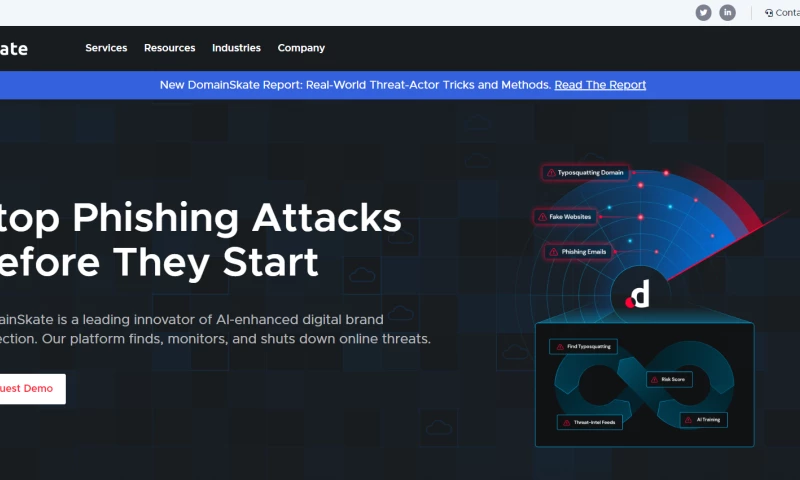Click the blue report announcement banner

350,85
